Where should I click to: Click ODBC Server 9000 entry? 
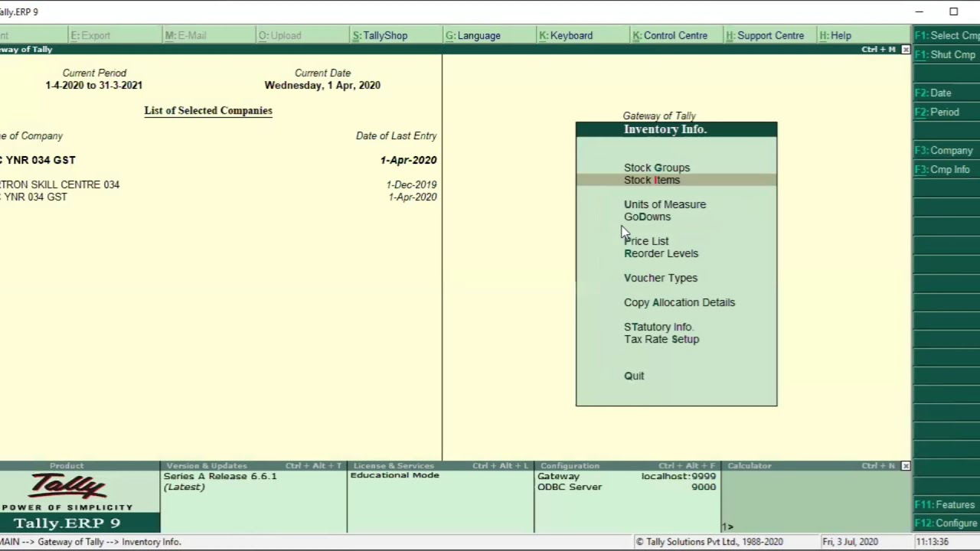(626, 487)
